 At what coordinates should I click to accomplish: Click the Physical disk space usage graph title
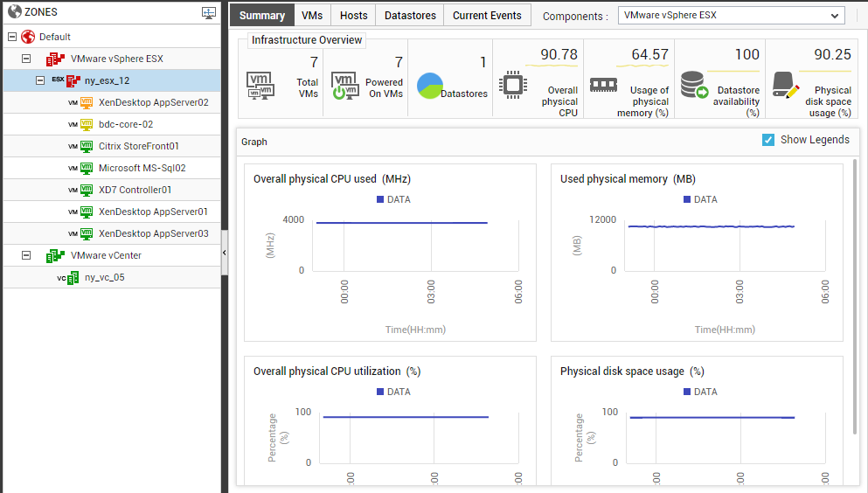[632, 371]
